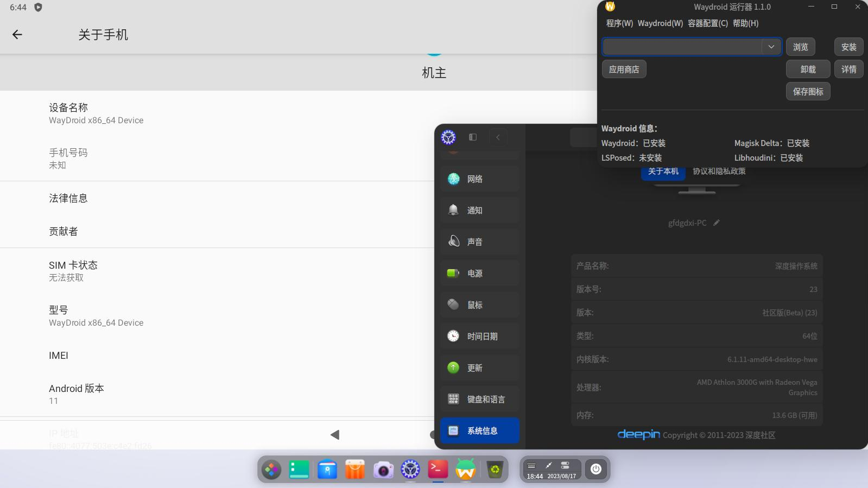Expand the app path dropdown arrow
The width and height of the screenshot is (868, 488).
click(771, 47)
